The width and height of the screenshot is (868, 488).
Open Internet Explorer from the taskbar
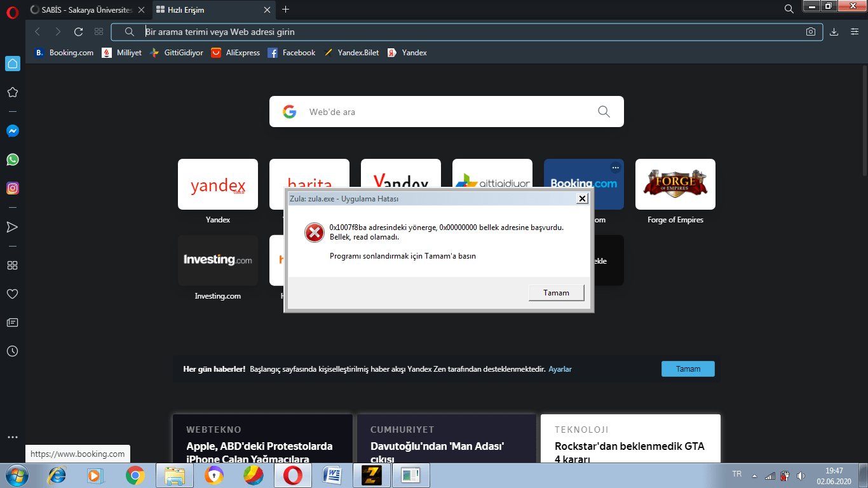(58, 475)
